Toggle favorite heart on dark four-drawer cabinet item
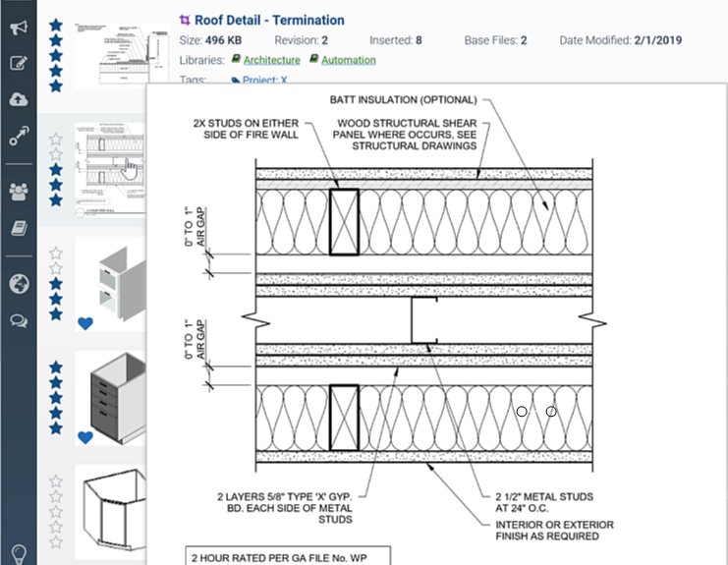This screenshot has height=565, width=728. tap(85, 437)
